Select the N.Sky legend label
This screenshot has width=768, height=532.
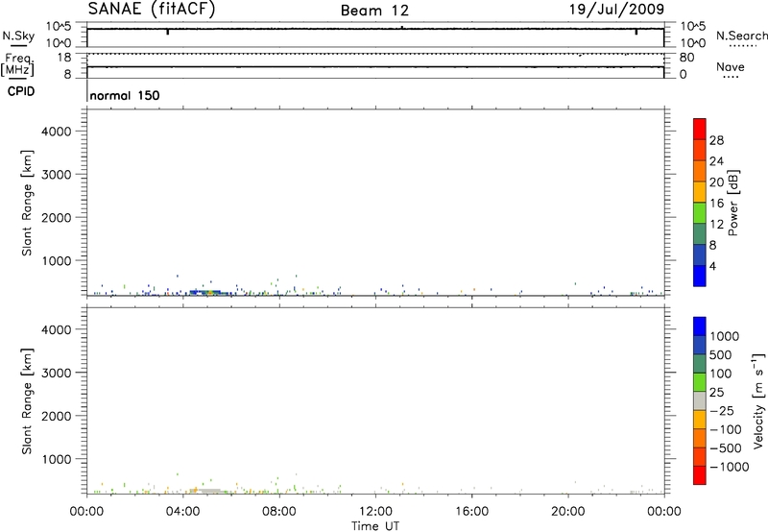18,36
